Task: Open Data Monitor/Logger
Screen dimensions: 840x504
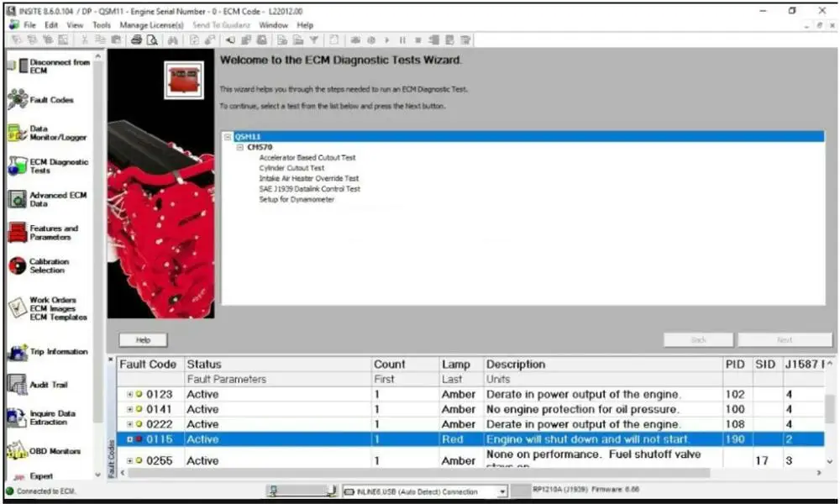Action: click(47, 133)
